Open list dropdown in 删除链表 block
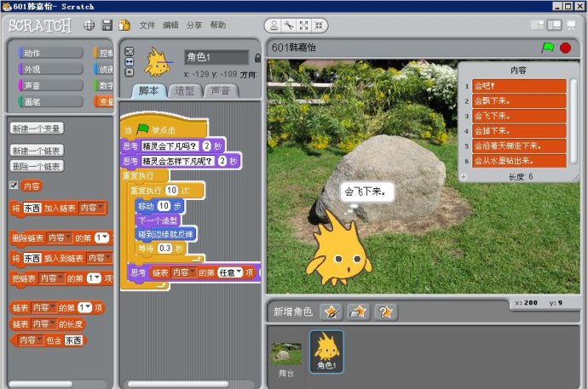Viewport: 588px width, 389px height. (x=60, y=237)
